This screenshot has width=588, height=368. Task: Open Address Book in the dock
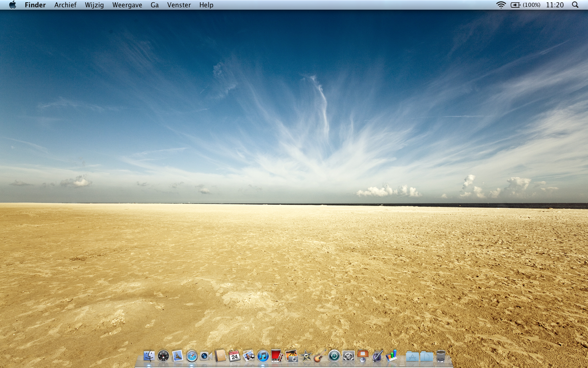point(220,356)
